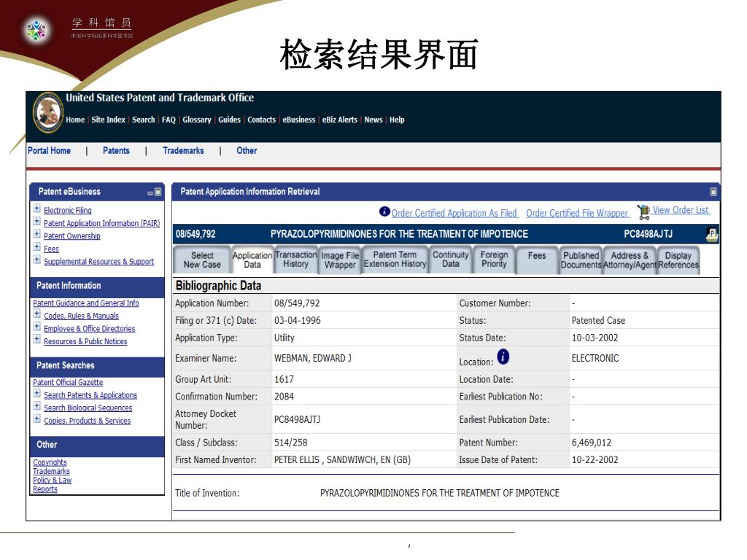Open Guides in top navigation
Viewport: 747px width, 560px height.
(229, 120)
